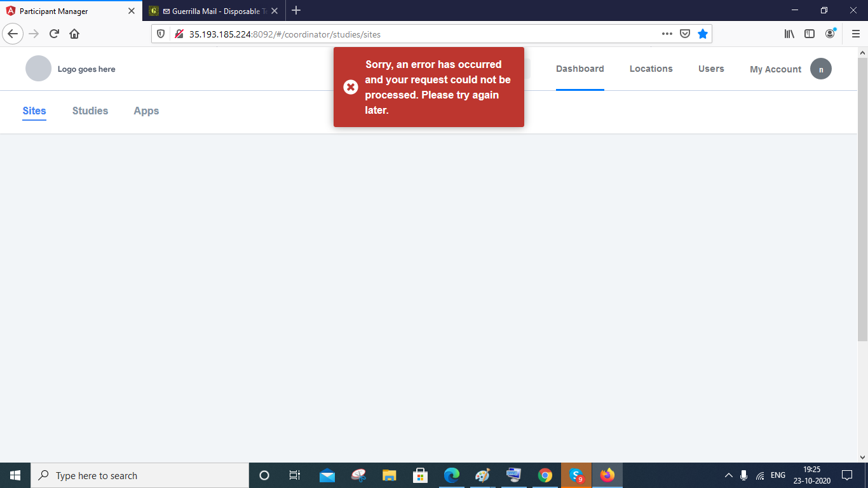Open the tracking protection shield icon
The width and height of the screenshot is (868, 488).
pyautogui.click(x=161, y=34)
